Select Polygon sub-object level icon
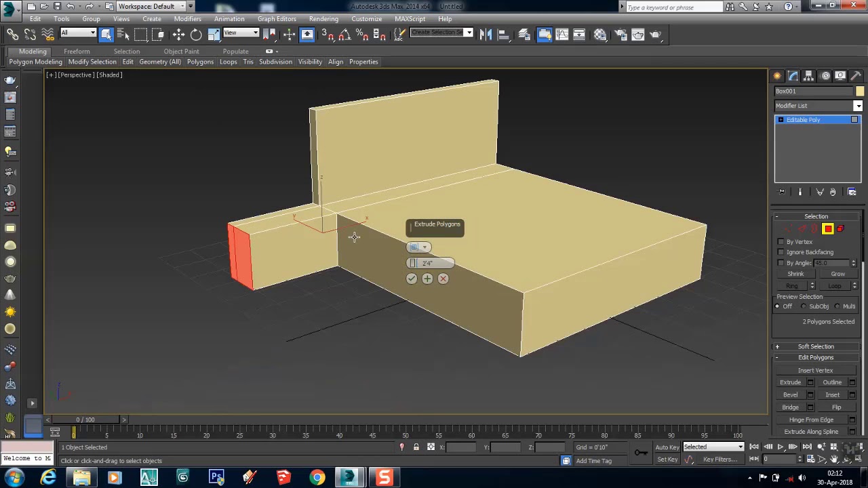Screen dimensions: 868x488 click(x=827, y=229)
